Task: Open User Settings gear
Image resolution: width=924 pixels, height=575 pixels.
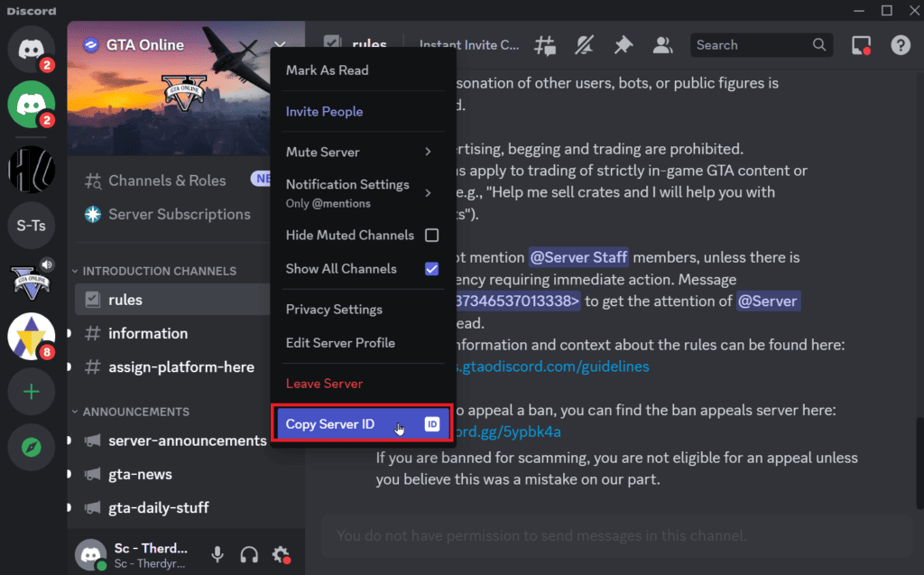Action: coord(282,554)
